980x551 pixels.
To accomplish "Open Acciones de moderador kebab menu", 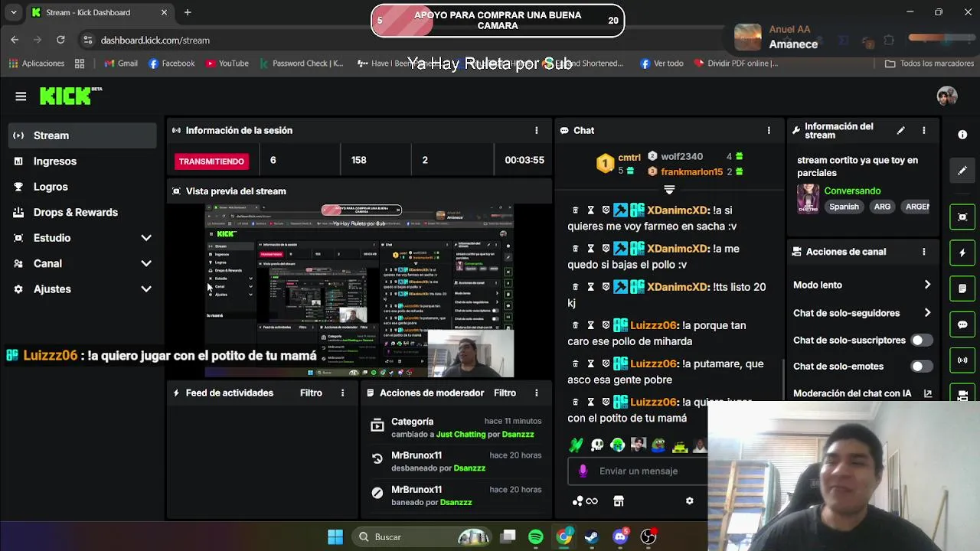I will tap(537, 393).
